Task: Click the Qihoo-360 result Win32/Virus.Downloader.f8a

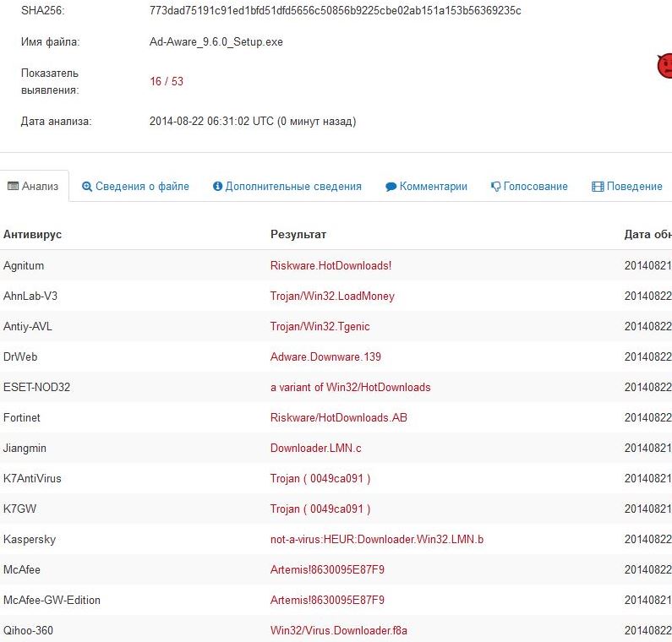Action: pos(339,630)
